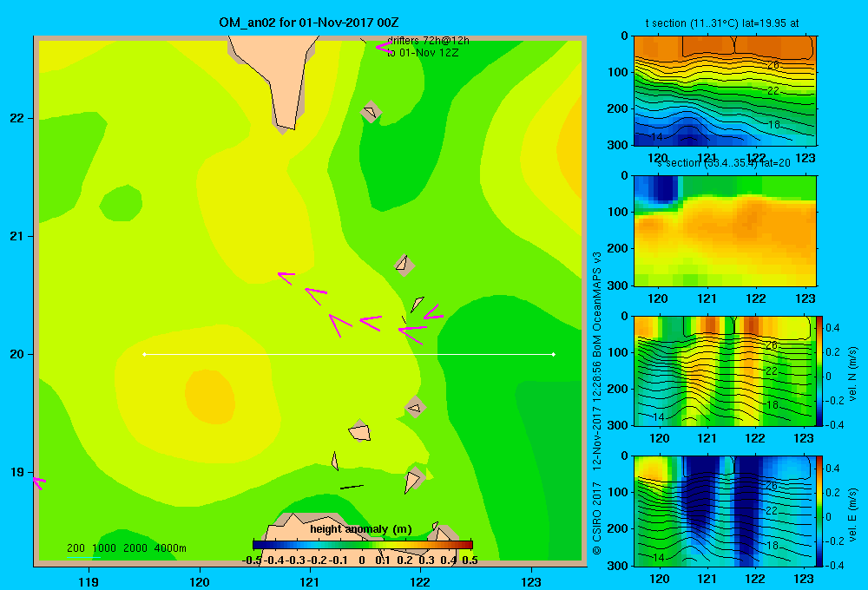Click longitude label 123 on main map
This screenshot has width=868, height=590.
(x=531, y=581)
